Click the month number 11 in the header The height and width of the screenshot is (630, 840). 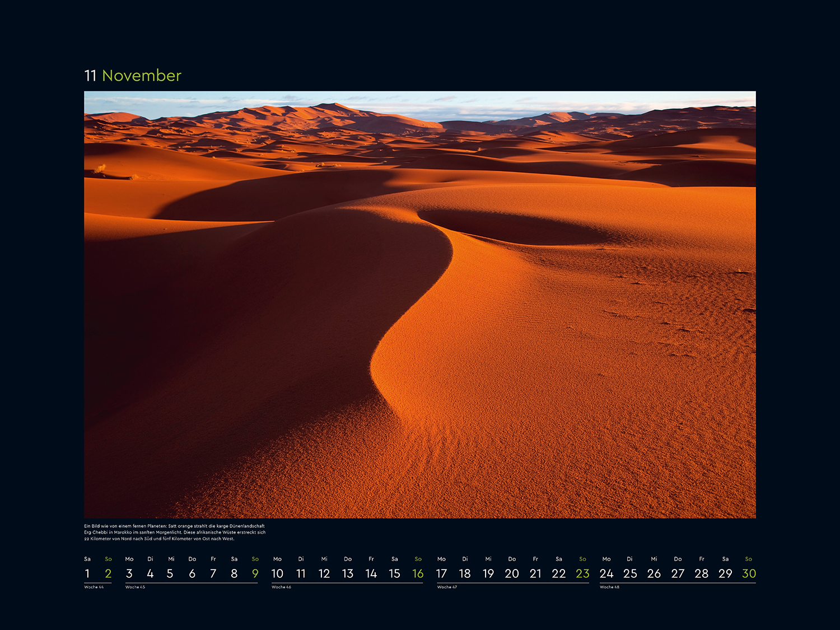(90, 76)
